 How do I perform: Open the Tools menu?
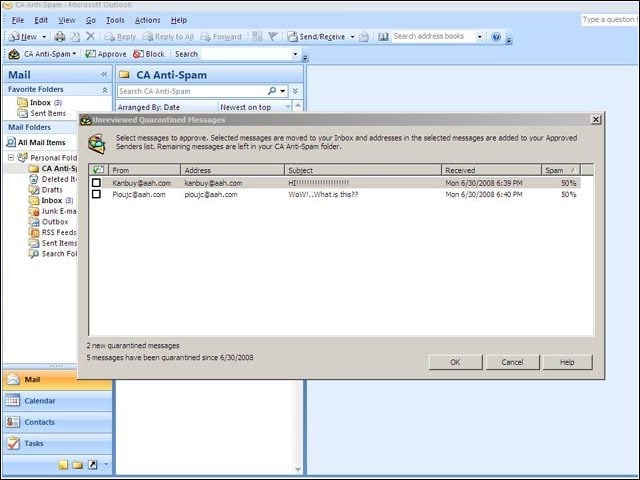(115, 20)
